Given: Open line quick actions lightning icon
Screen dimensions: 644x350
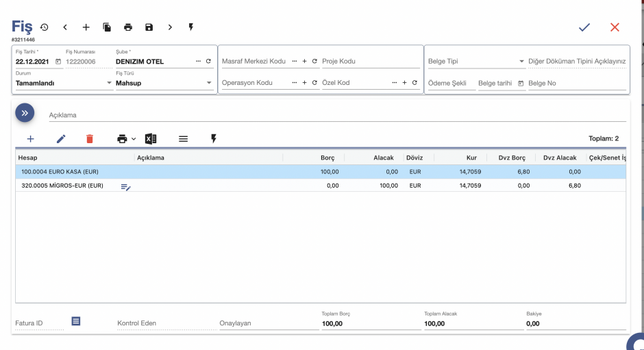Looking at the screenshot, I should click(214, 139).
